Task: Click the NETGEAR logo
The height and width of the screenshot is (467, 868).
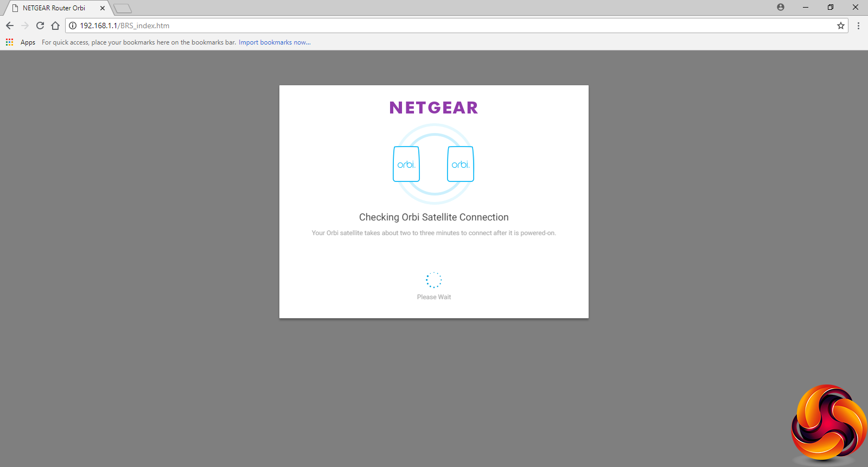Action: click(434, 108)
